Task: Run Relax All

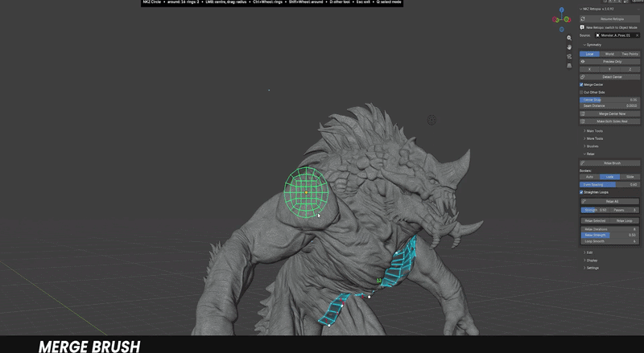Action: tap(609, 202)
